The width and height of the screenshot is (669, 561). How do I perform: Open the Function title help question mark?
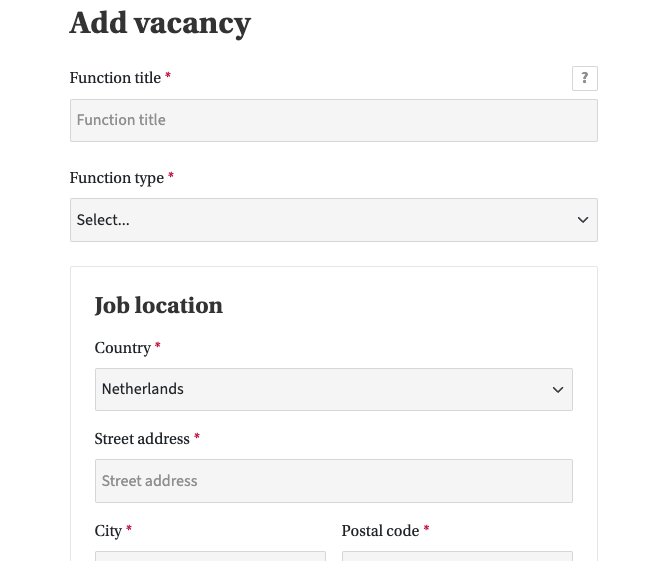(x=585, y=78)
